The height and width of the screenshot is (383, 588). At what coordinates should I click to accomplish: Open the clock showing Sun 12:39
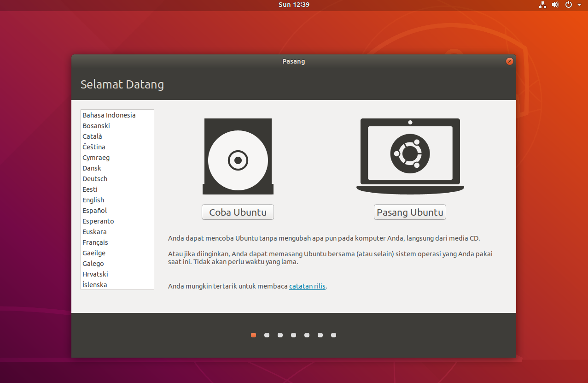coord(294,5)
